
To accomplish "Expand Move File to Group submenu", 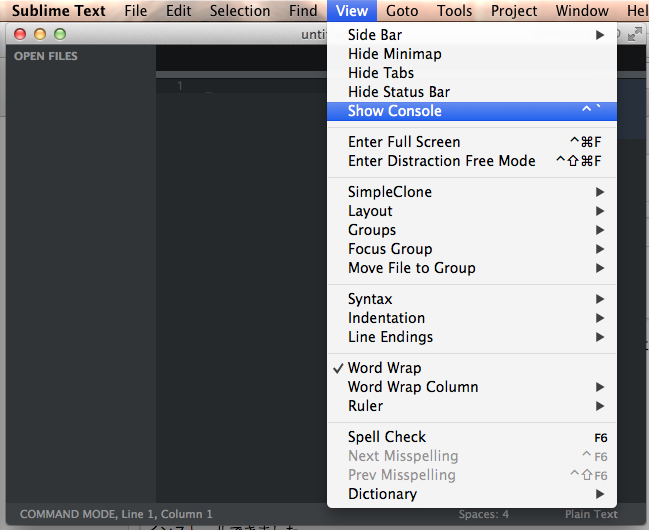I will [x=472, y=268].
